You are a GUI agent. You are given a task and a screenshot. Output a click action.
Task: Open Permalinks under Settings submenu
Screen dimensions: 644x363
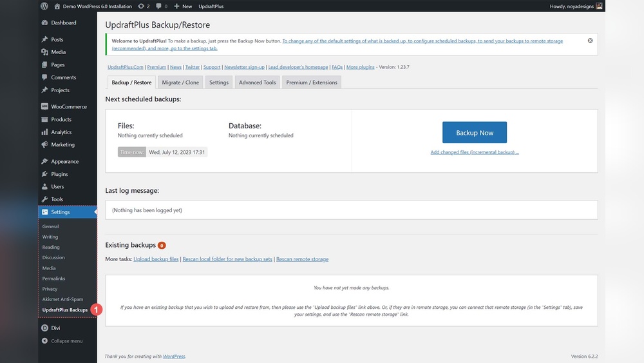tap(54, 279)
